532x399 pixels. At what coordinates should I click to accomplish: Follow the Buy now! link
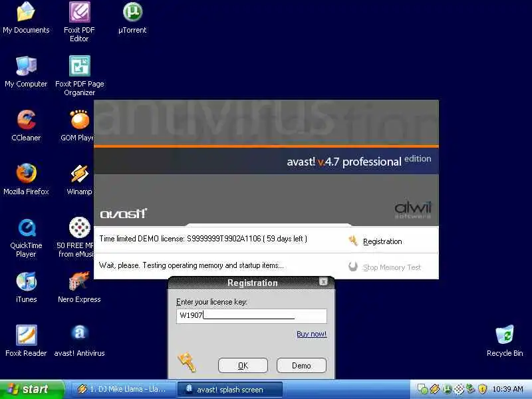[x=311, y=334]
